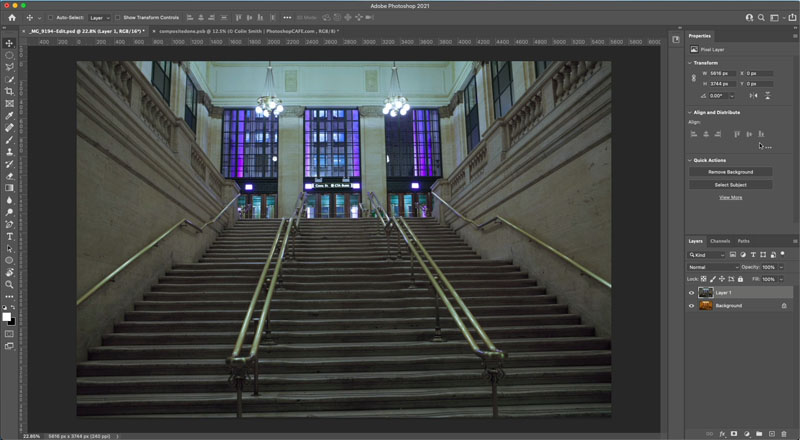Select the Path Selection tool

pos(9,249)
